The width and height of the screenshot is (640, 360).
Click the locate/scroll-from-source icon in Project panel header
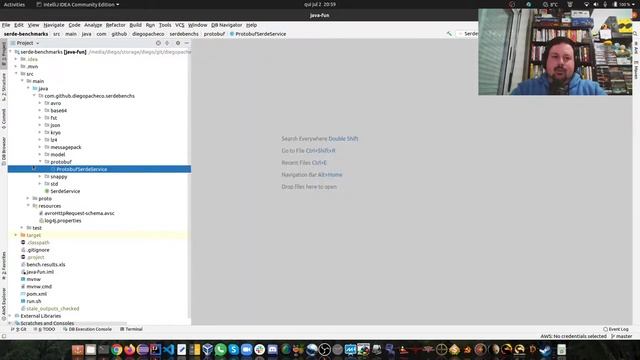158,43
